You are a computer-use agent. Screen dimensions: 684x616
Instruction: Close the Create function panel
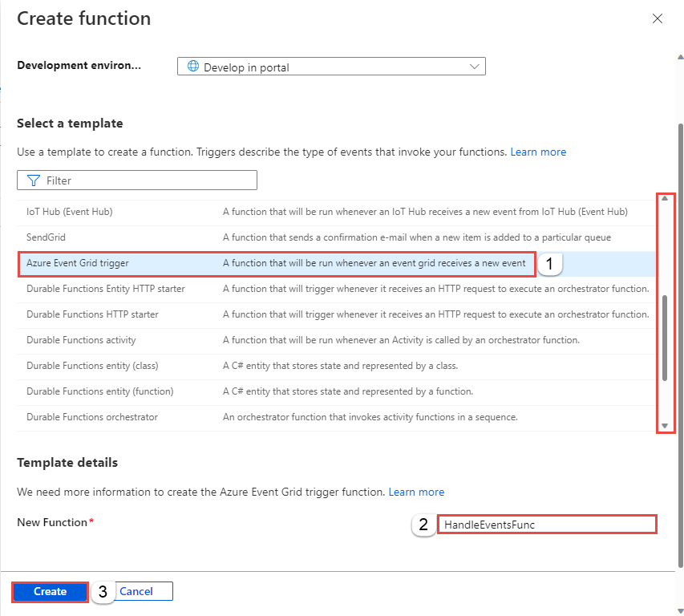658,18
